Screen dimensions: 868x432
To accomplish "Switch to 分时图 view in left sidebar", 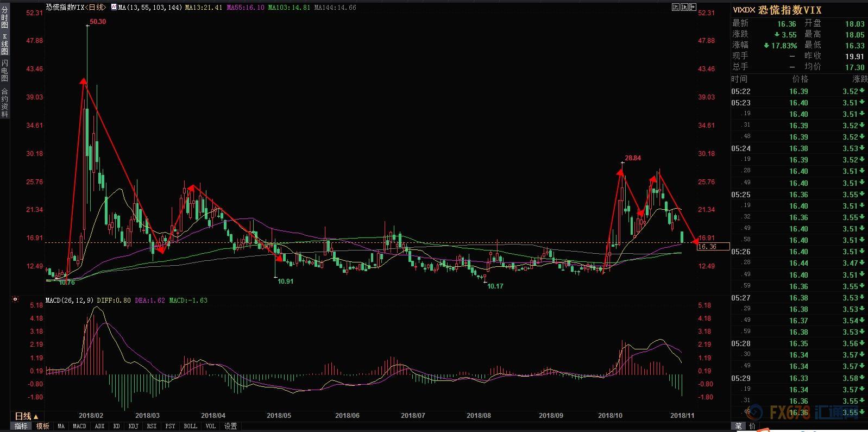I will pos(4,18).
